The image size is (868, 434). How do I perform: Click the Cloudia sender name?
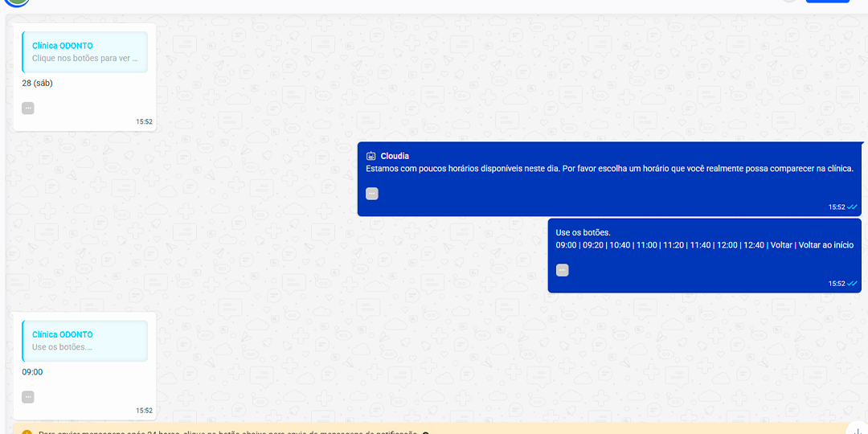395,156
